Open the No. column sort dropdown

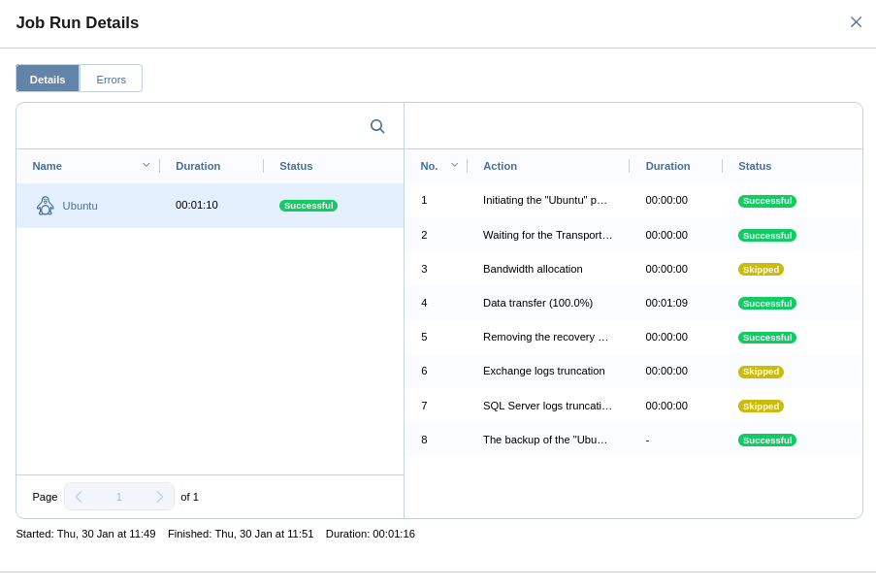(454, 165)
